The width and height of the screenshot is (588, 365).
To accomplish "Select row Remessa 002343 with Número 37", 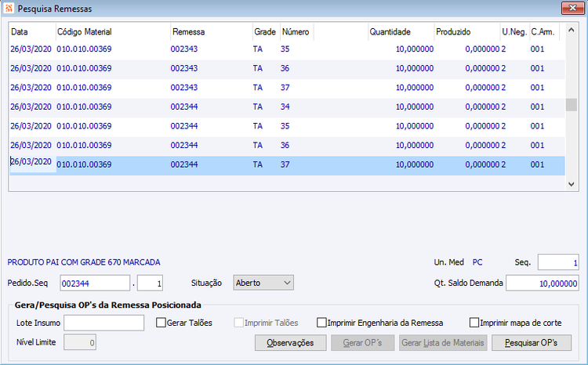I will (x=287, y=88).
